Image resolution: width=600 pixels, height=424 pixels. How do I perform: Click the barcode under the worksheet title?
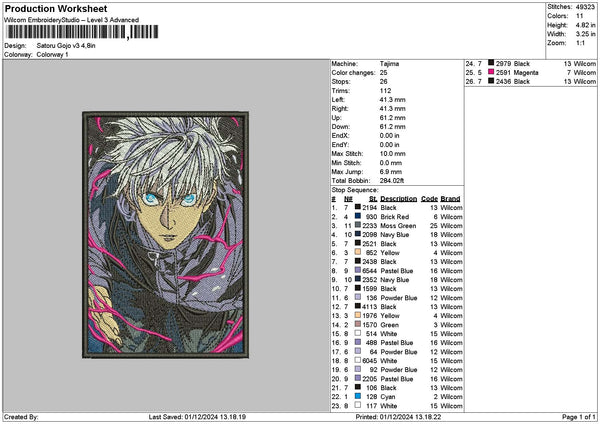point(82,32)
